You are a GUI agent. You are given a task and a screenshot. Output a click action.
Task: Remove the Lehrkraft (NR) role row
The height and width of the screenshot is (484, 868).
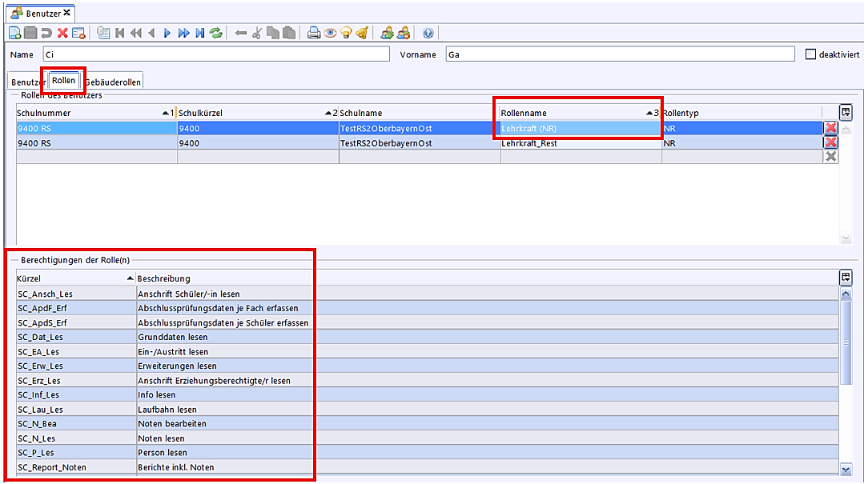coord(831,128)
